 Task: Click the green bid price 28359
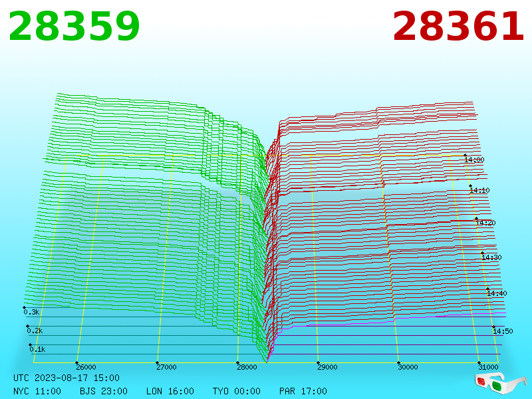coord(74,26)
